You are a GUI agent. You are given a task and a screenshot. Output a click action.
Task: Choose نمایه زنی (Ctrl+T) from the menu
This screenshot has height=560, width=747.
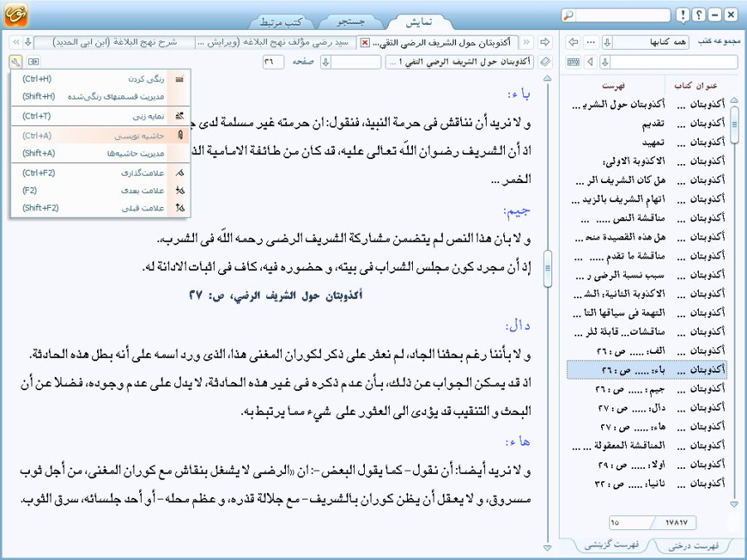pyautogui.click(x=100, y=116)
